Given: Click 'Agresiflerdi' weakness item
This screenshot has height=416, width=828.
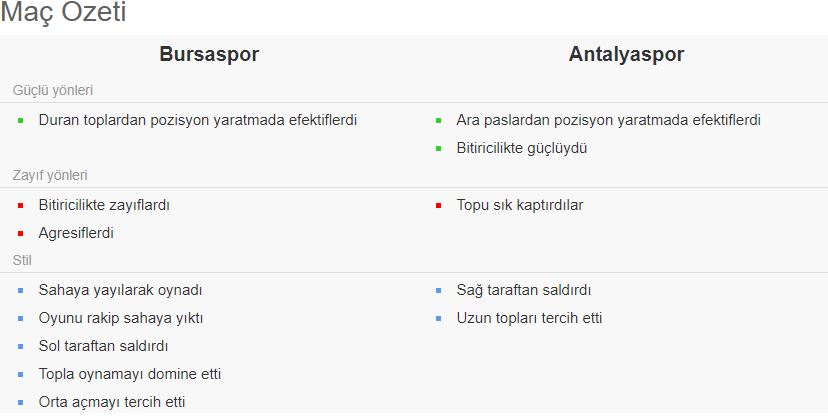Looking at the screenshot, I should (76, 233).
